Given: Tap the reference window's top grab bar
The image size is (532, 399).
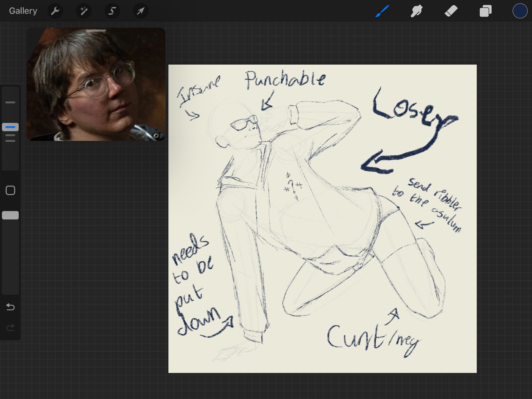Looking at the screenshot, I should coord(96,31).
